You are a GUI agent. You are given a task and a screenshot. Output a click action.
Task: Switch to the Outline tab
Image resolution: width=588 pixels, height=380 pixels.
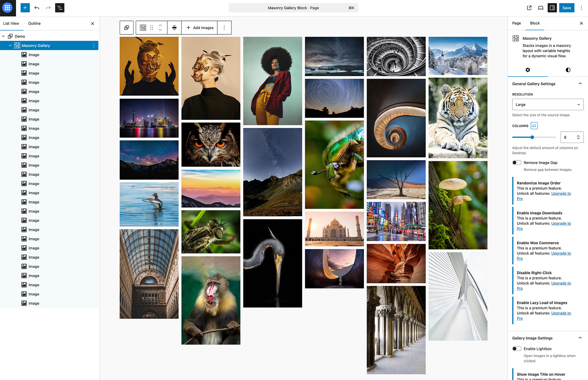pos(34,23)
